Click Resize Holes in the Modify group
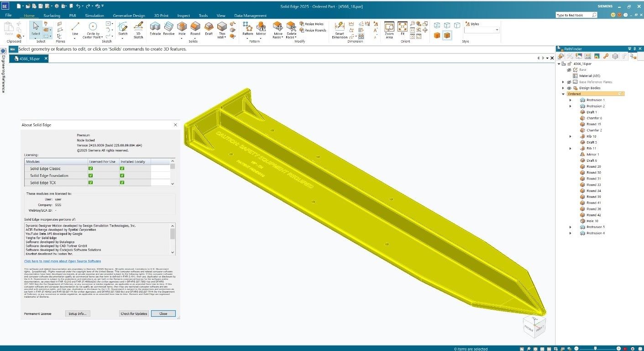 312,24
